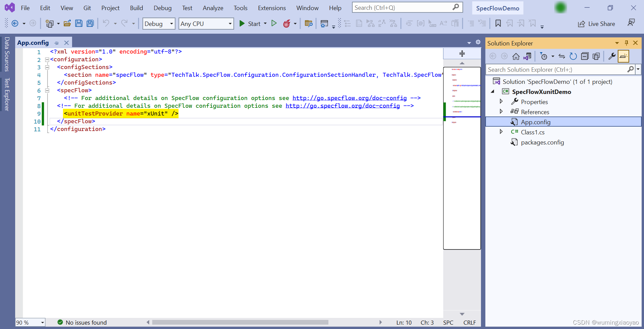Toggle pin on the App.config tab
This screenshot has height=329, width=644.
[x=57, y=43]
